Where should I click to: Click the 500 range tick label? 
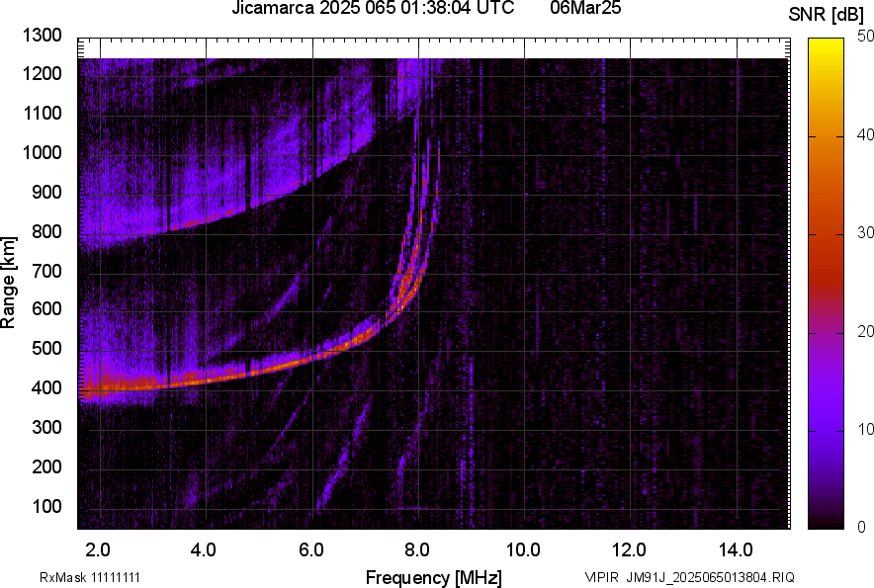(x=46, y=348)
